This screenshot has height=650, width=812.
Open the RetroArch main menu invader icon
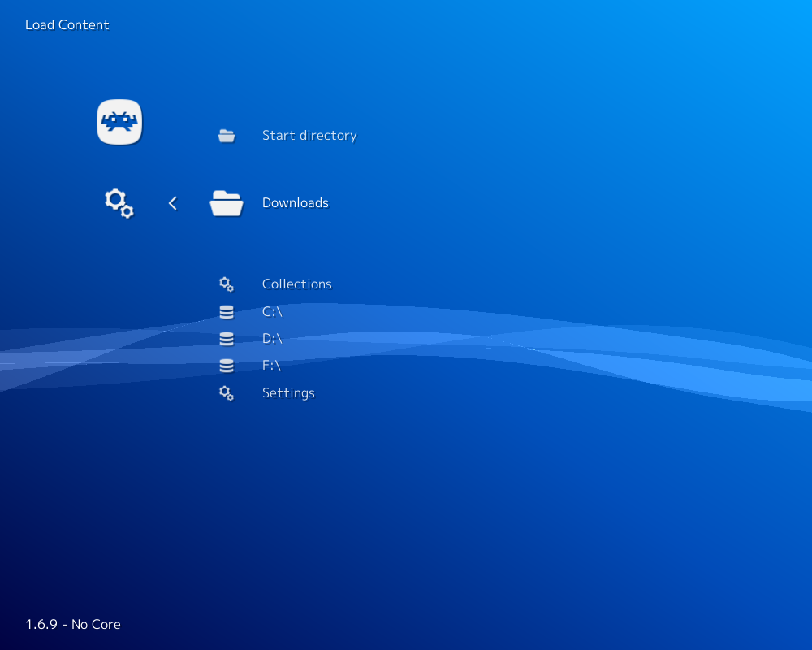[x=119, y=122]
